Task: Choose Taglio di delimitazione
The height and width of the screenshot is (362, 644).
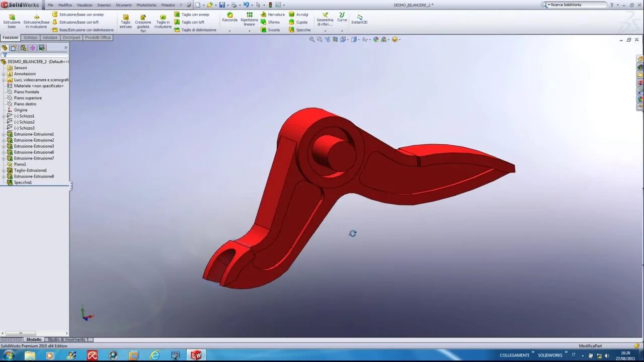Action: point(195,30)
